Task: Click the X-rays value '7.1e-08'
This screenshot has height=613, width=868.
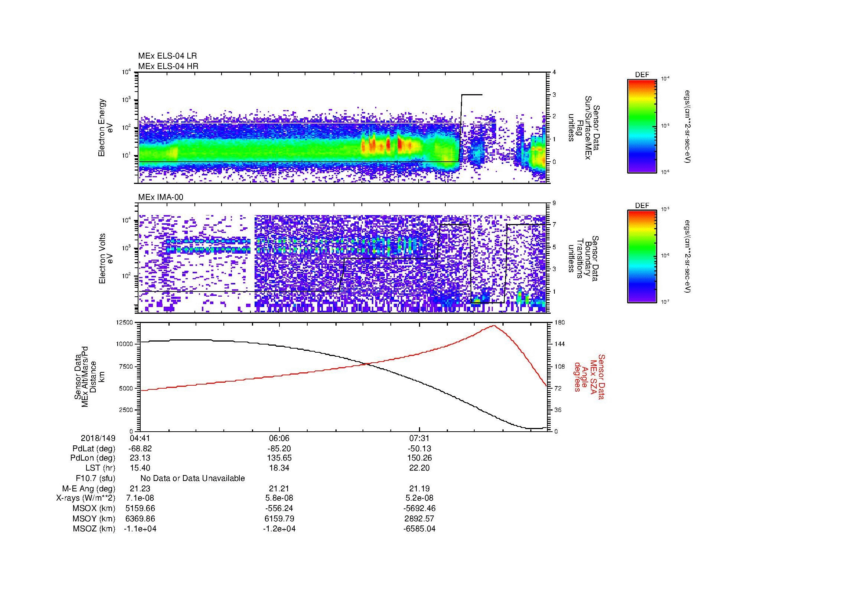Action: [140, 498]
